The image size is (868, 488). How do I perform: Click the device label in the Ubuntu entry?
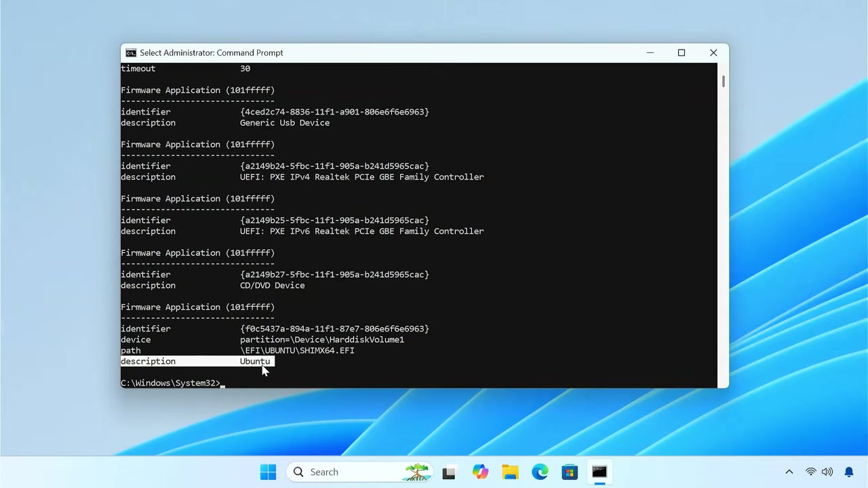pos(136,340)
